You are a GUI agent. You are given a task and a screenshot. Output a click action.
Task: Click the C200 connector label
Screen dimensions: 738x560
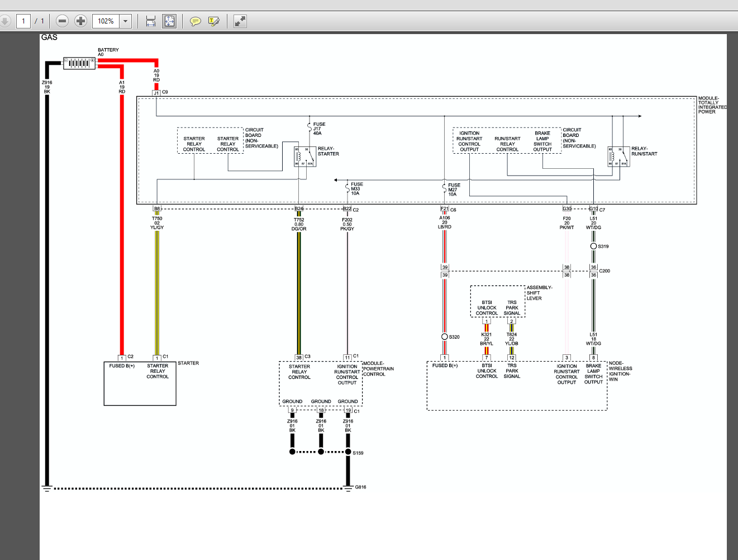point(604,271)
